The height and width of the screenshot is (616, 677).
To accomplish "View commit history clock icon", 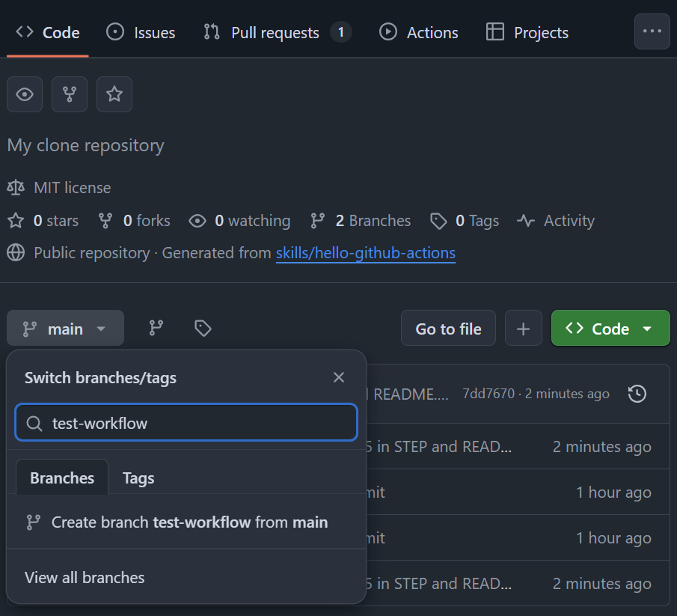I will [x=637, y=394].
